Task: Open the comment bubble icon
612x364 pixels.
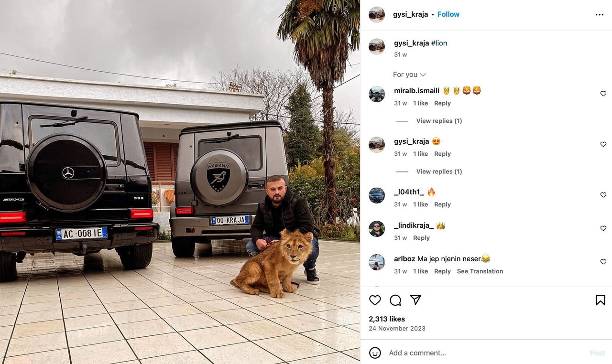Action: pos(395,300)
